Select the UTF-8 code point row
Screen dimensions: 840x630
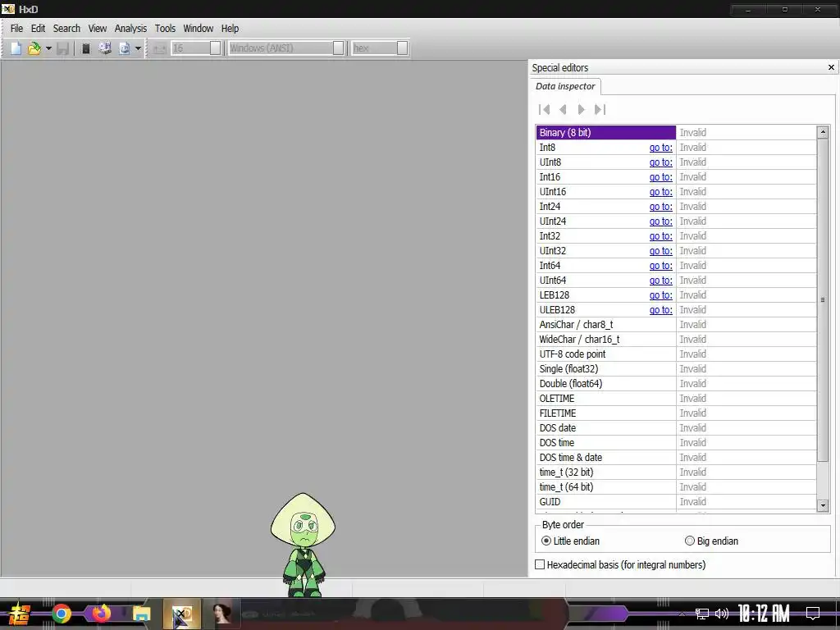[x=676, y=354]
